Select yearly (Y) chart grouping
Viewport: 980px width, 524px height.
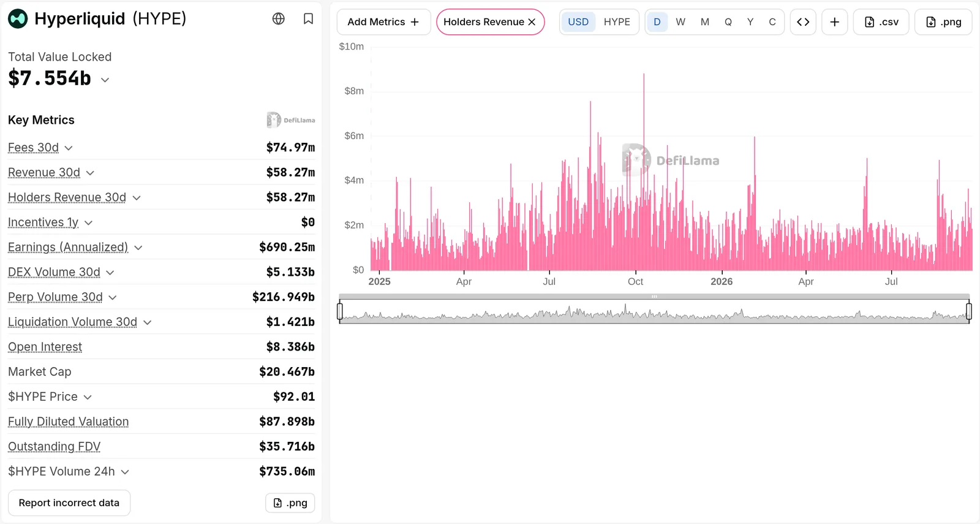tap(750, 22)
